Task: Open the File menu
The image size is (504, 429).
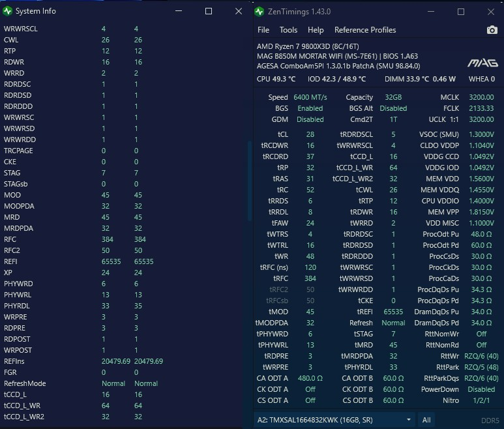Action: (x=263, y=30)
